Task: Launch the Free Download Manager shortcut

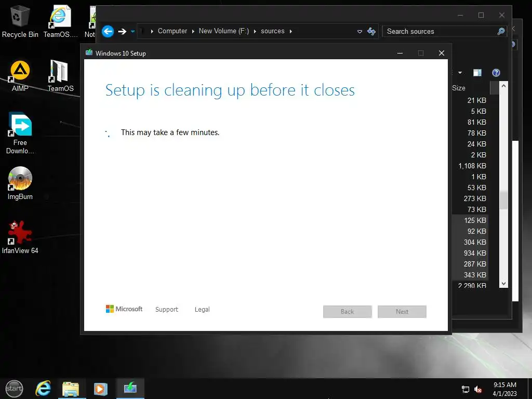Action: pyautogui.click(x=20, y=133)
